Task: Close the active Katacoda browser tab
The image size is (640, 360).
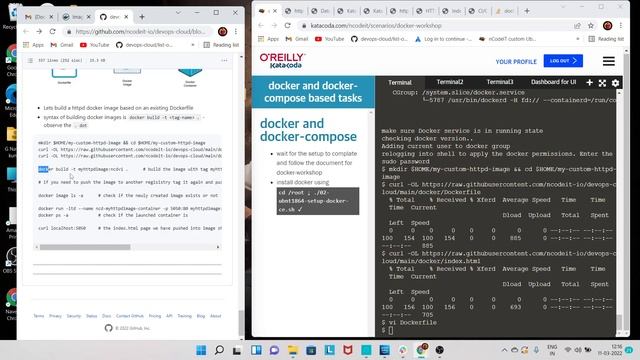Action: tap(275, 11)
